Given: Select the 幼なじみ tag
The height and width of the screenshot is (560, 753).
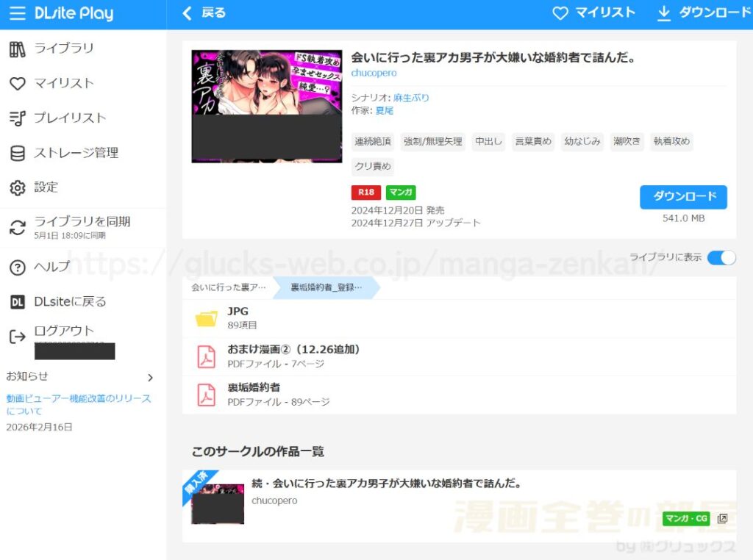Looking at the screenshot, I should tap(582, 142).
